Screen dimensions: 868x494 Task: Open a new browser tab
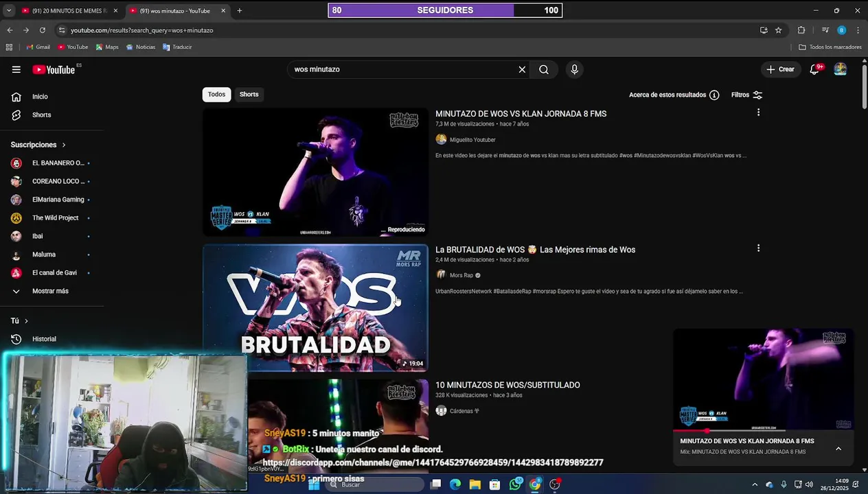[239, 11]
